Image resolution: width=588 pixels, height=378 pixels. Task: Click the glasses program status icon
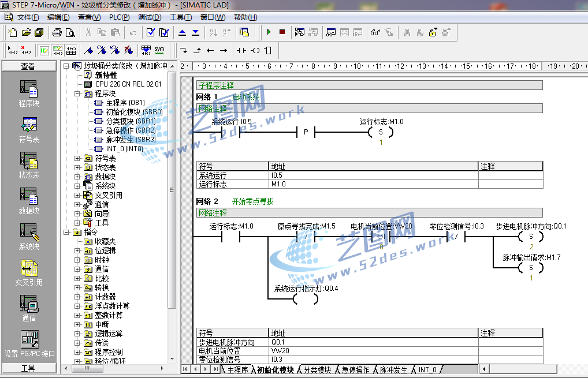[x=375, y=32]
